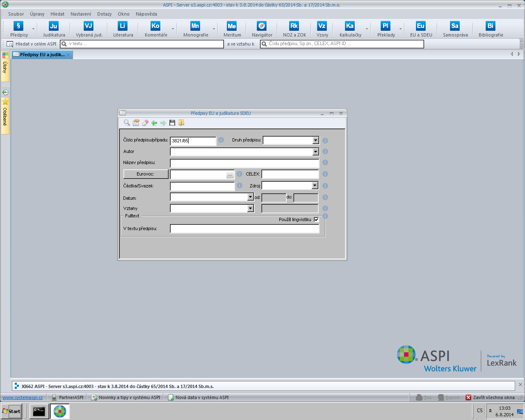The width and height of the screenshot is (525, 420).
Task: Open saved queries folder icon
Action: [181, 123]
